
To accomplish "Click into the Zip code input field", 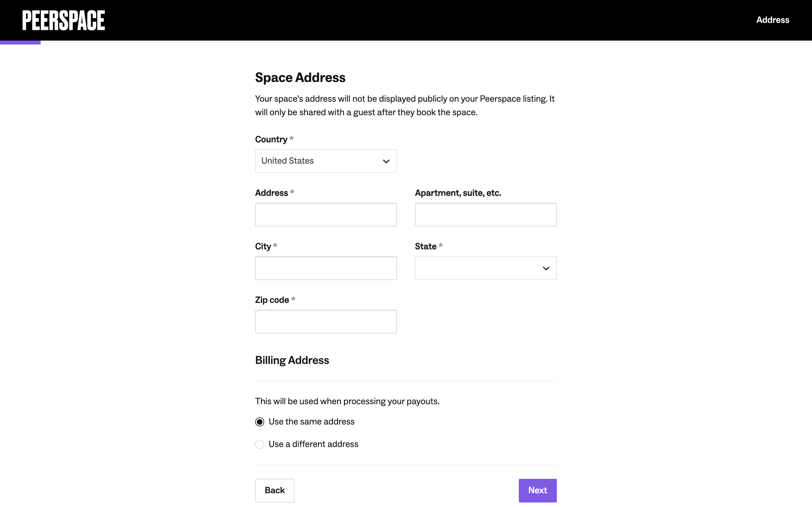I will point(325,322).
